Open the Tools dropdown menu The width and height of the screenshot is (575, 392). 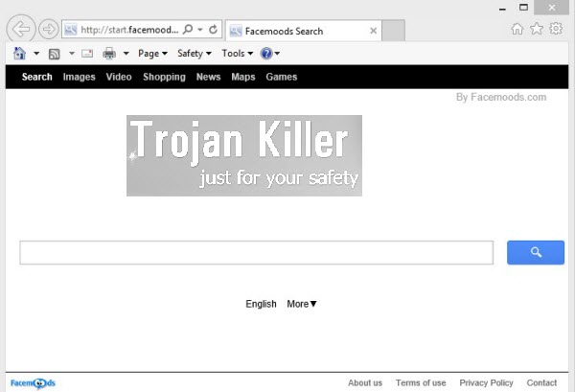tap(237, 54)
